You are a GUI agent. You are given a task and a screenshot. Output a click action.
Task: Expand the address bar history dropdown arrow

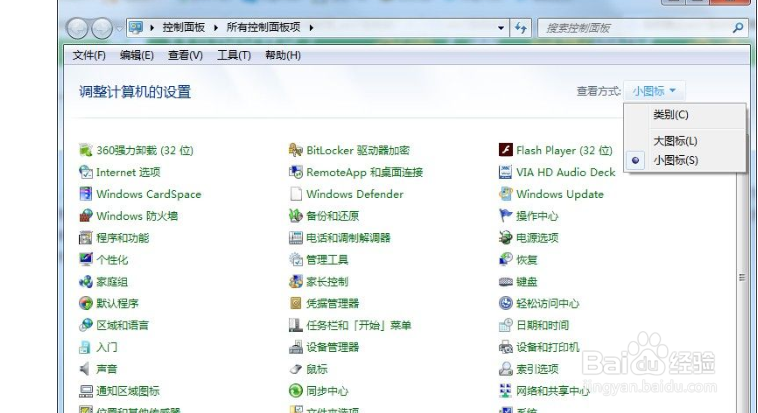501,28
